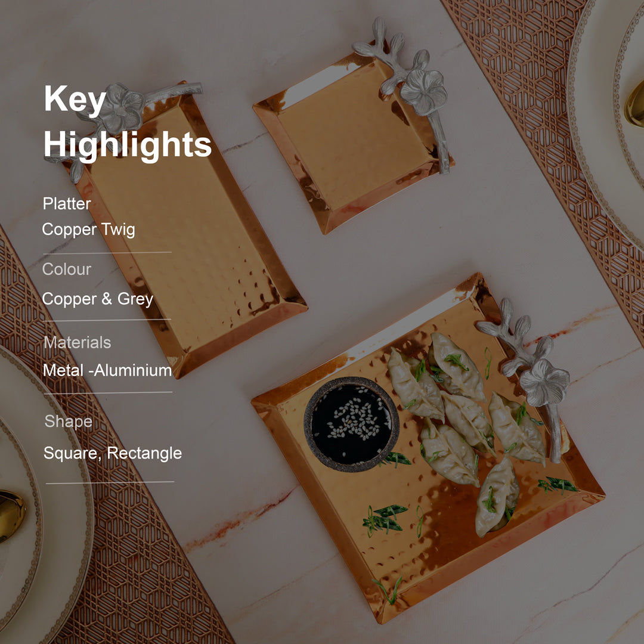Viewport: 644px width, 644px height.
Task: Select 'Square, Rectangle' text
Action: [x=113, y=453]
